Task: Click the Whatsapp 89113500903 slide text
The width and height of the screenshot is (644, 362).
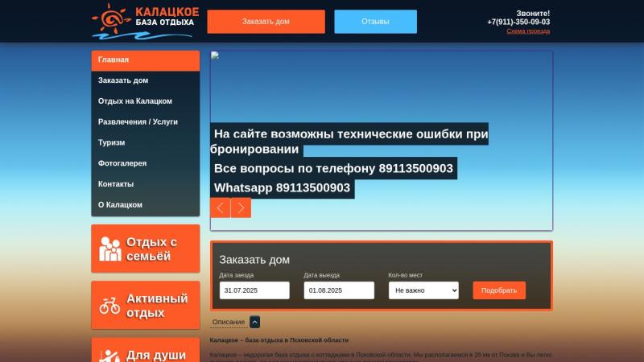Action: (x=283, y=188)
